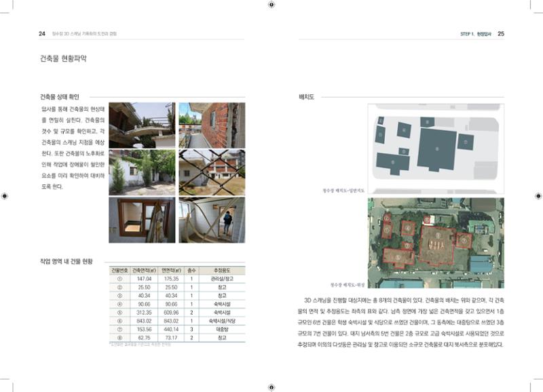Select the 73.17 table cell
The width and height of the screenshot is (543, 392).
click(x=172, y=338)
